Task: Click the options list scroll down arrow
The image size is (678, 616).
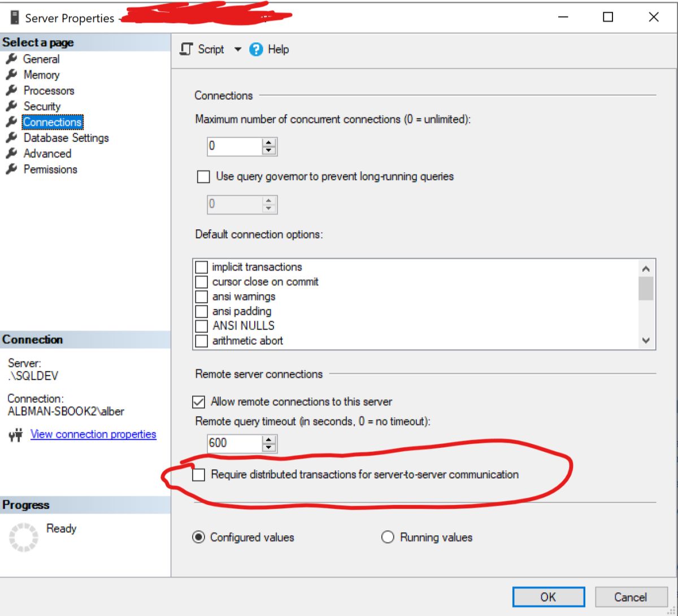Action: click(646, 340)
